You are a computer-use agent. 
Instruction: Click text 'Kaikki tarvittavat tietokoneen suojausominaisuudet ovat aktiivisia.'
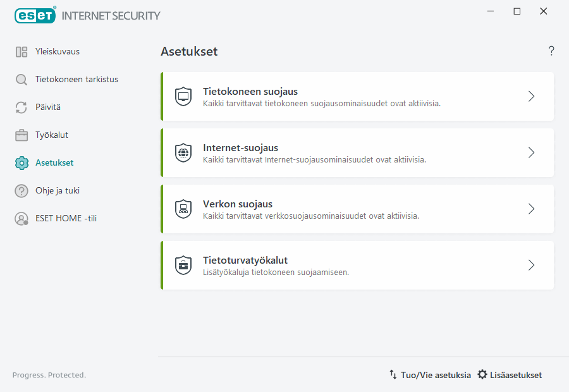322,104
